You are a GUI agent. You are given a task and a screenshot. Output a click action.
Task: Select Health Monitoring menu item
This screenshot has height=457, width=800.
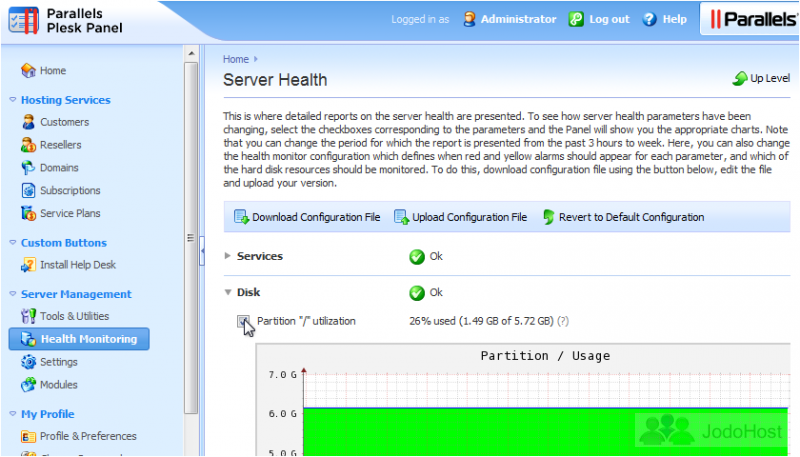coord(79,339)
